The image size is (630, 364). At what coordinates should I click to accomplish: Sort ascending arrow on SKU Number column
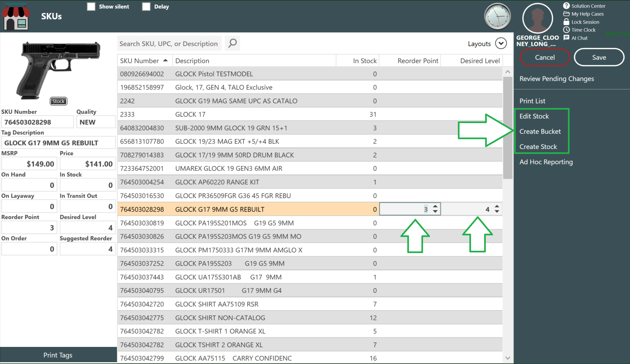coord(165,60)
